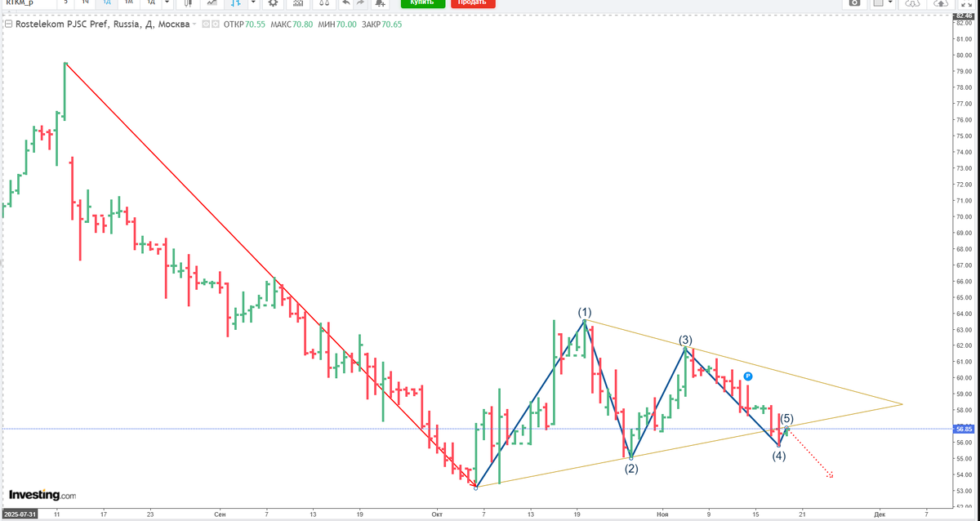
Task: Select line chart style icon
Action: 212,3
